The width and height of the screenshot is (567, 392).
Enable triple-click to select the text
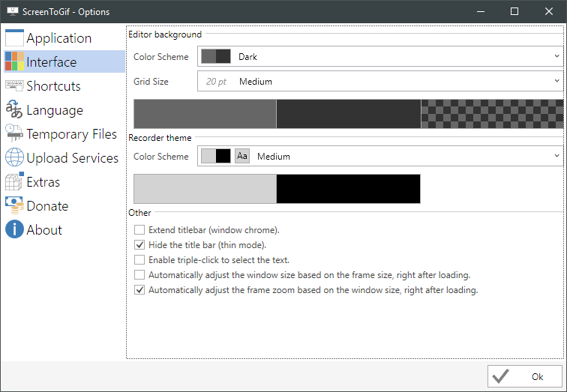(x=139, y=260)
